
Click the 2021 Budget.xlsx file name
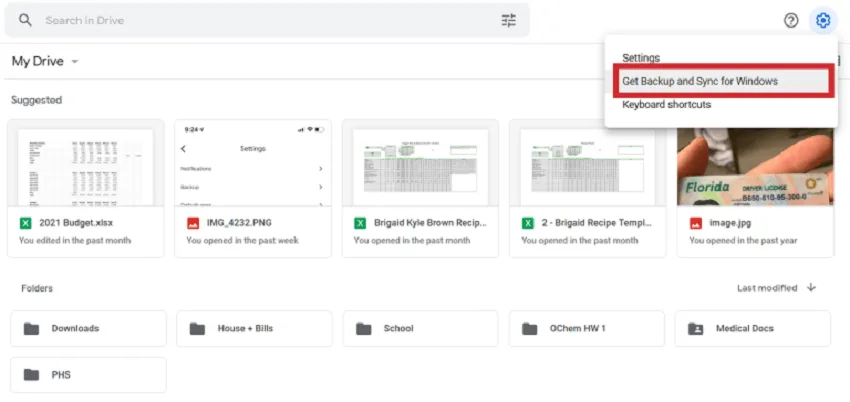pos(76,223)
